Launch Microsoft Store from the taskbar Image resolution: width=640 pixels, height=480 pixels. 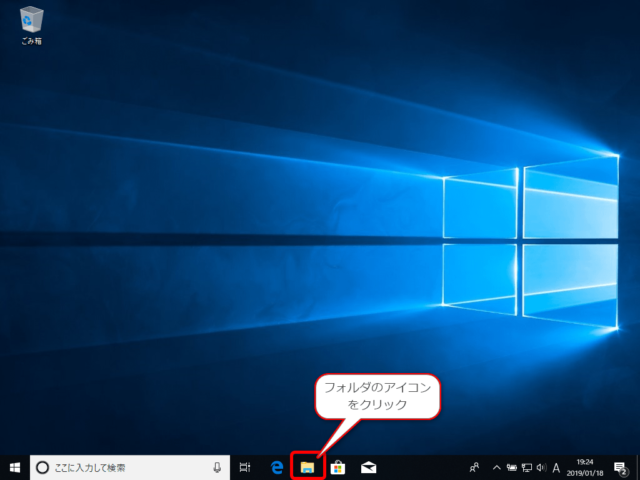(338, 467)
